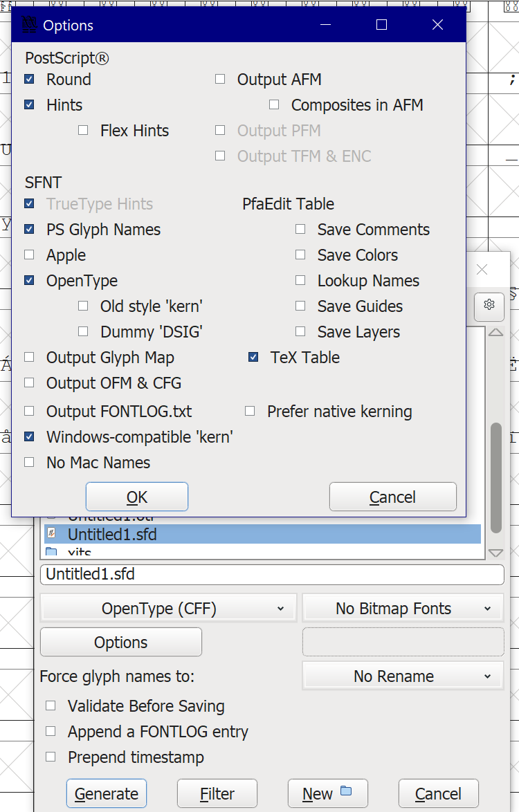The image size is (519, 812).
Task: Open the OpenType (CFF) format dropdown
Action: point(168,607)
